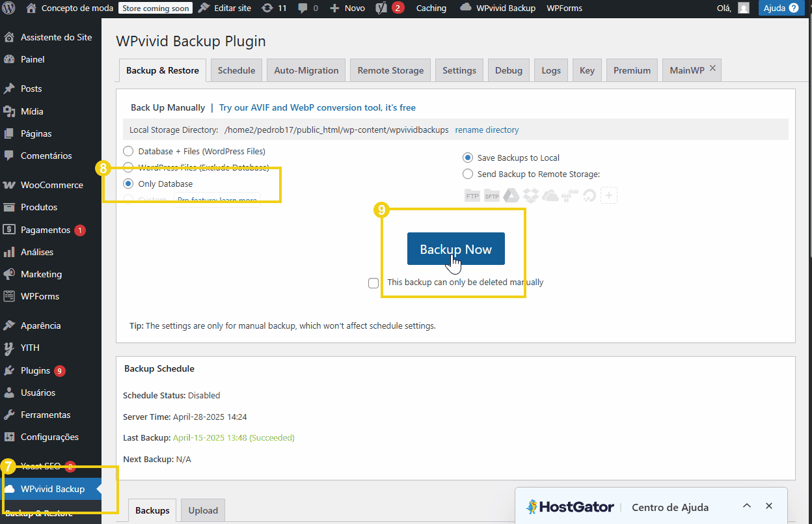Screen dimensions: 812x524
Task: Open the Novo menu in admin bar
Action: click(x=347, y=8)
